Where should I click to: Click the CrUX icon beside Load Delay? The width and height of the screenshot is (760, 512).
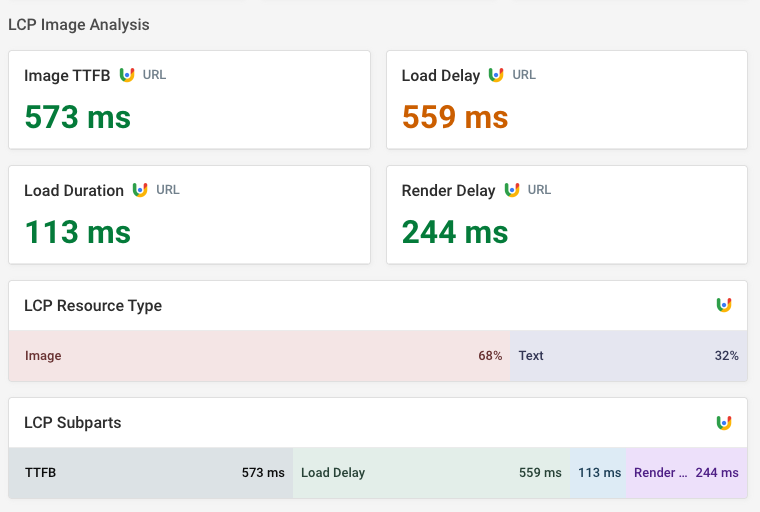(496, 75)
